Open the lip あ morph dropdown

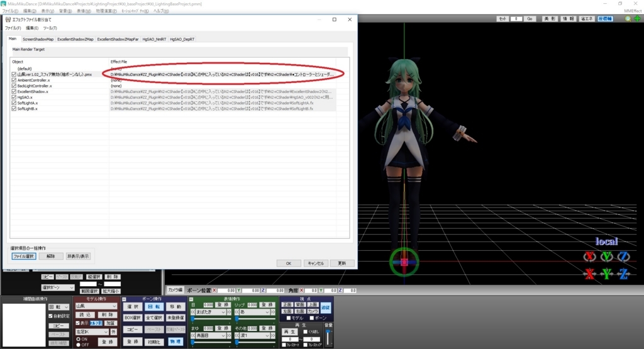click(x=255, y=312)
